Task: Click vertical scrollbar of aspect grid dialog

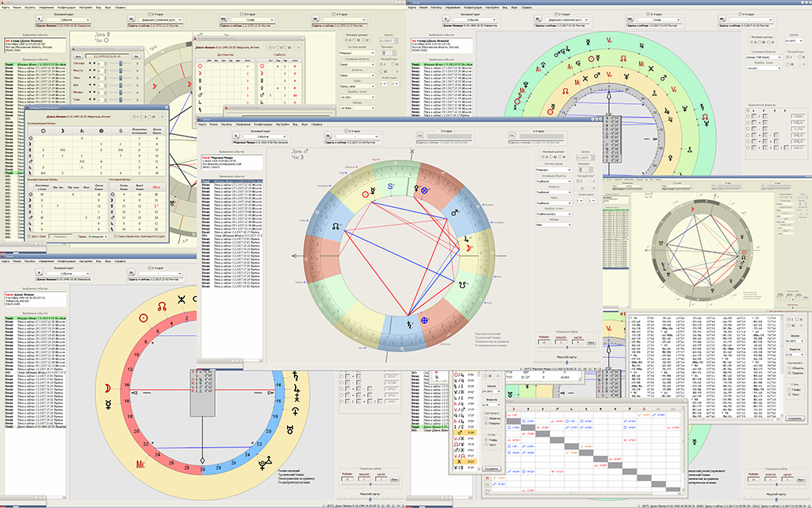Action: pos(684,448)
